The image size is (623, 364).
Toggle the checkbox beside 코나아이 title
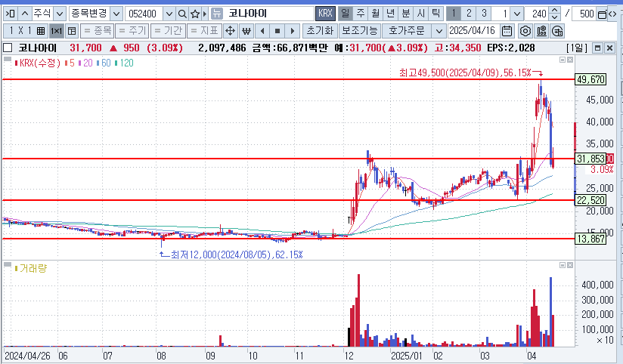tap(8, 48)
